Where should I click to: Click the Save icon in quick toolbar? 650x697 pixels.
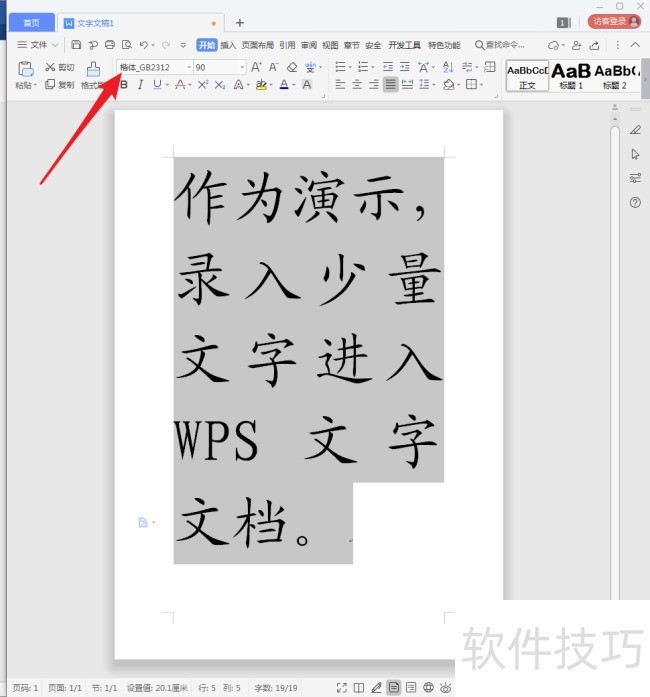click(76, 45)
